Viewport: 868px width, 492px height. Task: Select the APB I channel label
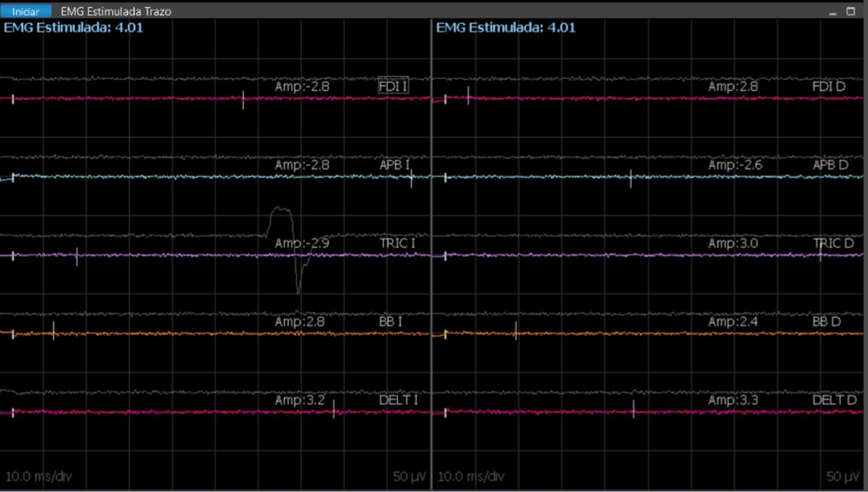pyautogui.click(x=395, y=165)
